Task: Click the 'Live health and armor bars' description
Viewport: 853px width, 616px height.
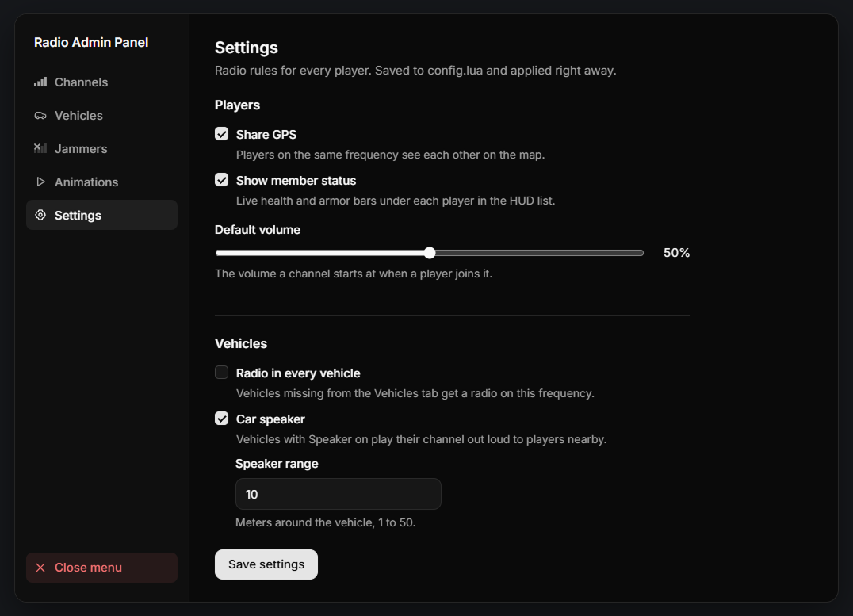Action: 396,201
